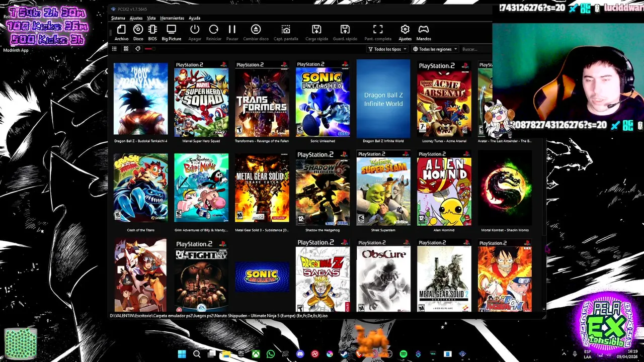Select Def Jam Fight for NY cover
The width and height of the screenshot is (644, 362).
pyautogui.click(x=201, y=276)
